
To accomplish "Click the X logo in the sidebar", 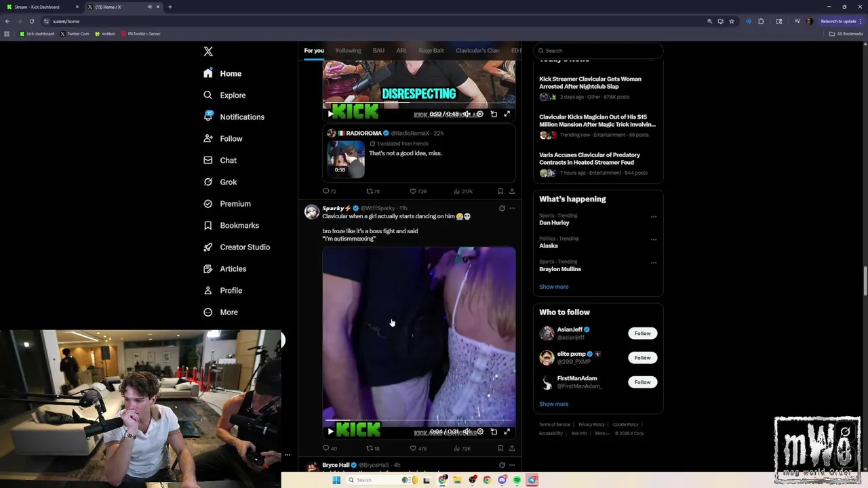I will pos(208,52).
